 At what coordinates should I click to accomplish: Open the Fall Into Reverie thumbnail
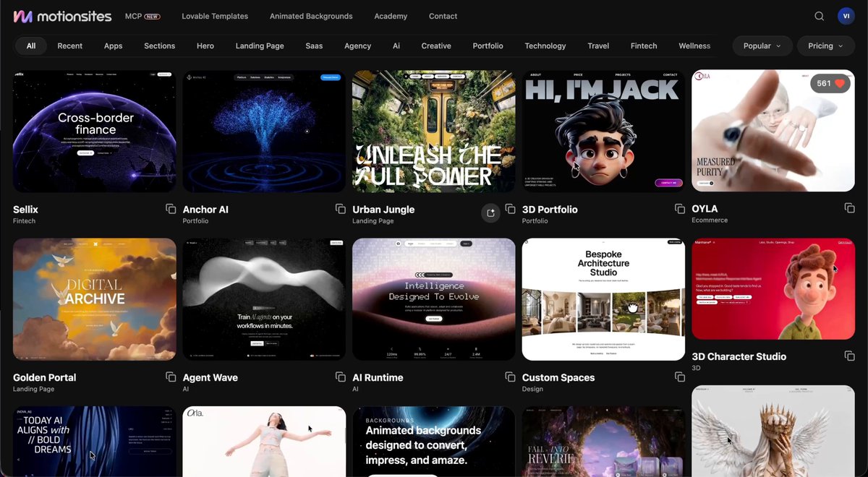tap(603, 442)
